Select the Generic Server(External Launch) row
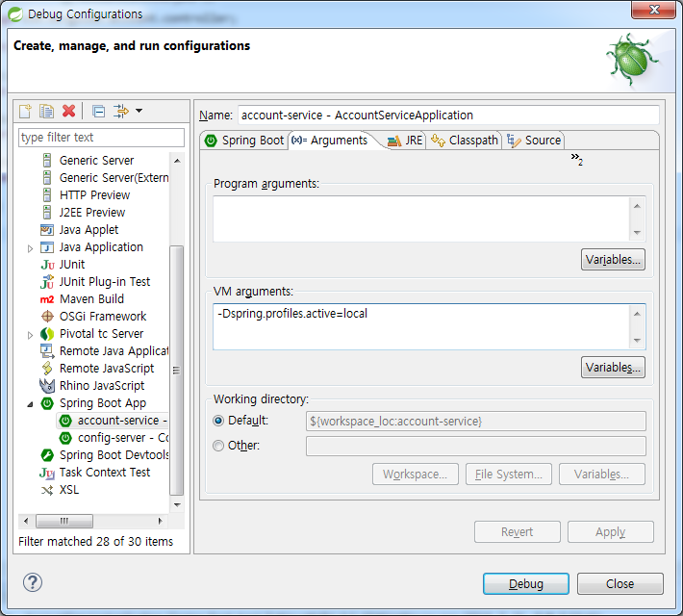This screenshot has width=683, height=616. coord(106,178)
